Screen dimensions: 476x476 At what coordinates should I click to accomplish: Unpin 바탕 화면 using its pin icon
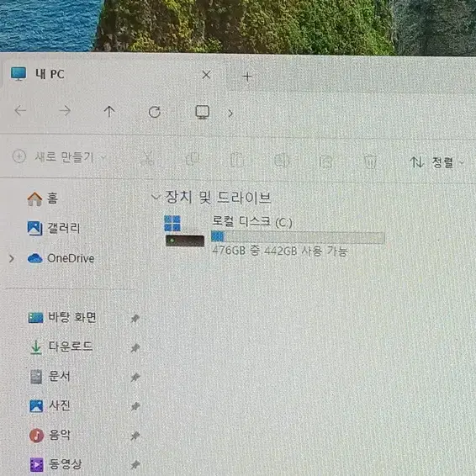pyautogui.click(x=135, y=319)
